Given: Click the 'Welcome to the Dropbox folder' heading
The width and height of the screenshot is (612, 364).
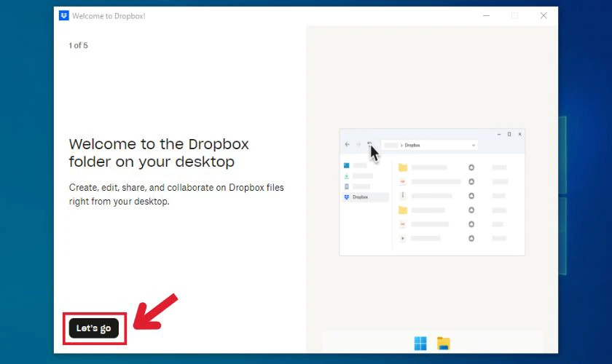Looking at the screenshot, I should click(x=159, y=153).
